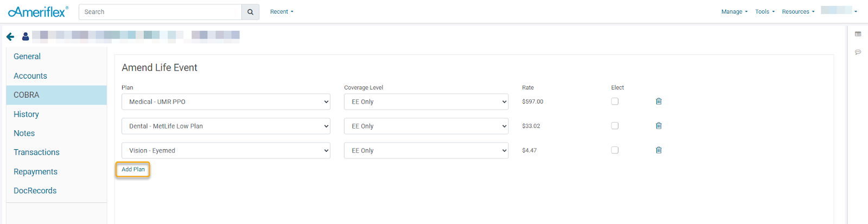Open the Resources menu
Image resolution: width=868 pixels, height=224 pixels.
click(798, 12)
